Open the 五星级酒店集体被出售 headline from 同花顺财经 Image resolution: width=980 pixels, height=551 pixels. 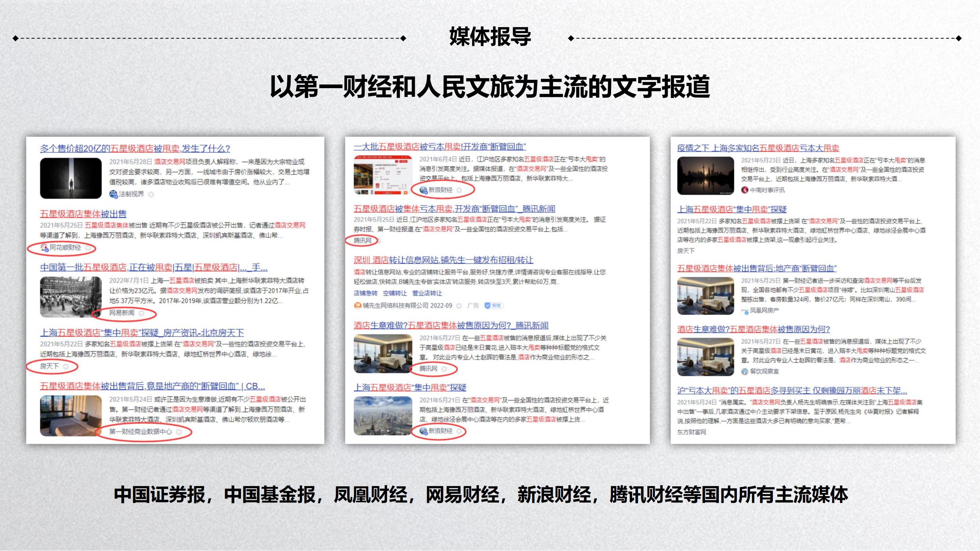point(83,214)
